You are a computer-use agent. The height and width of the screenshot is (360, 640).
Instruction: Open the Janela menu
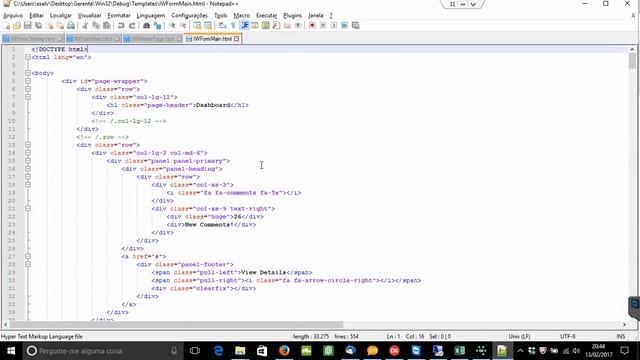coord(316,16)
